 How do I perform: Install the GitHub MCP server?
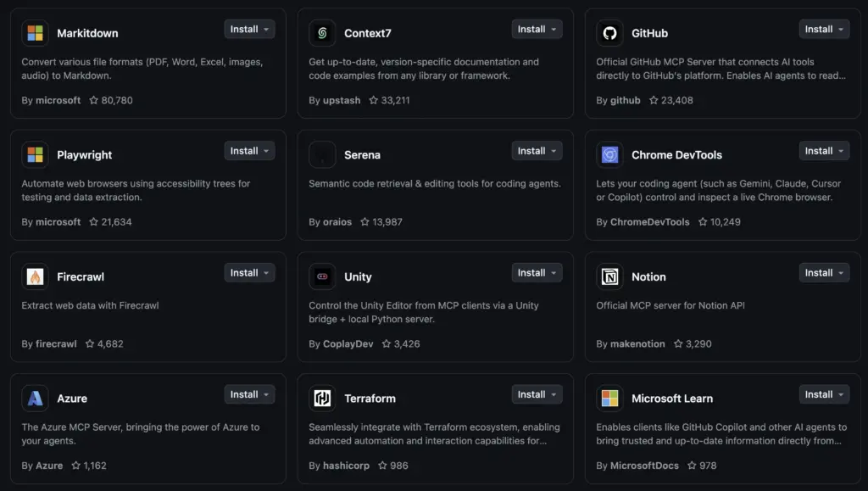coord(819,30)
